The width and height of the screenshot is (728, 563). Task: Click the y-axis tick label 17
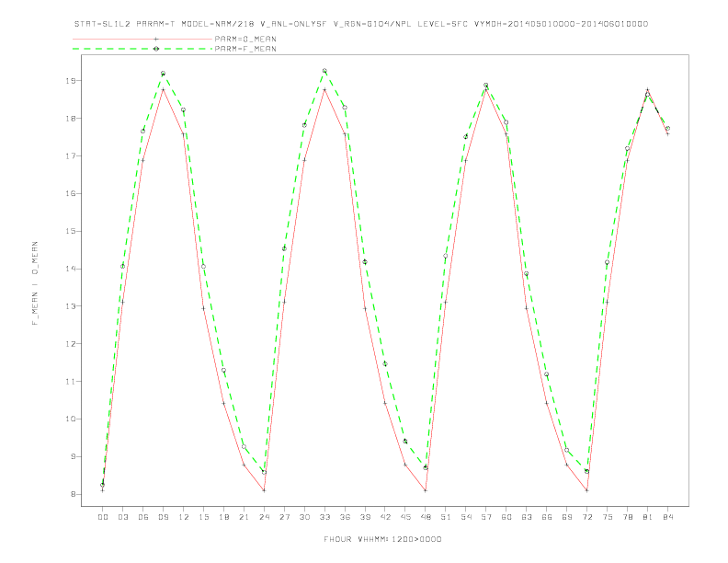(71, 156)
